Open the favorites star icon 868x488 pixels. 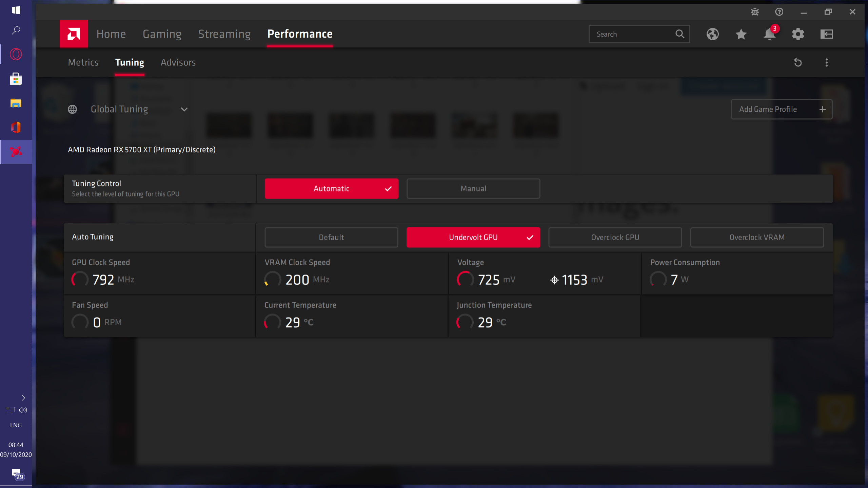tap(741, 34)
